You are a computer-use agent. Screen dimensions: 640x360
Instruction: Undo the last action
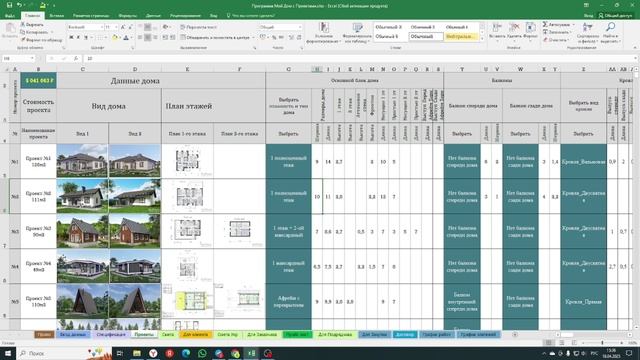[19, 5]
